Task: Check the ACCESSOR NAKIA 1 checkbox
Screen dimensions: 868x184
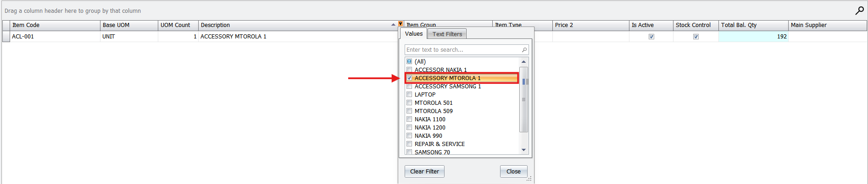Action: point(409,70)
